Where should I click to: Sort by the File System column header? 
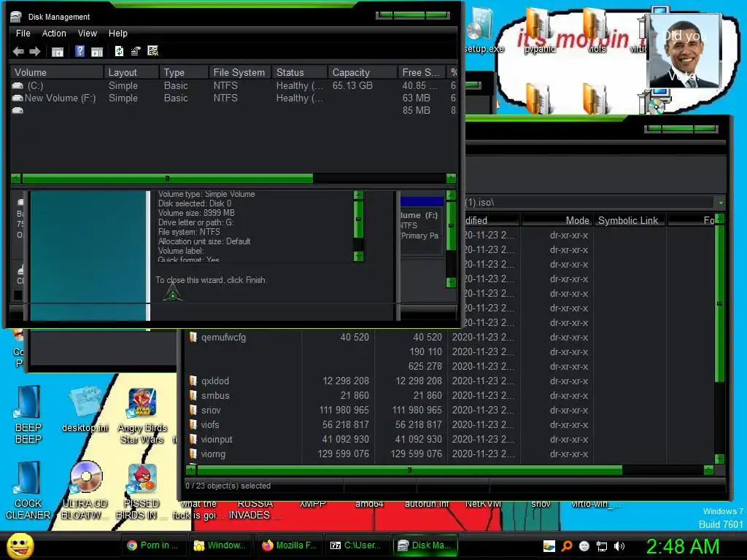coord(239,72)
